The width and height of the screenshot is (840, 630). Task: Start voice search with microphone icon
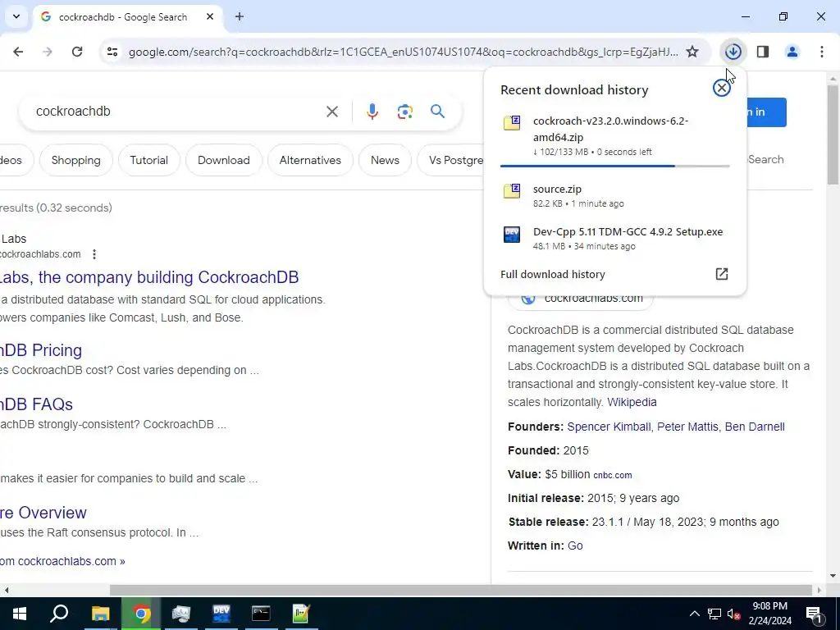372,112
